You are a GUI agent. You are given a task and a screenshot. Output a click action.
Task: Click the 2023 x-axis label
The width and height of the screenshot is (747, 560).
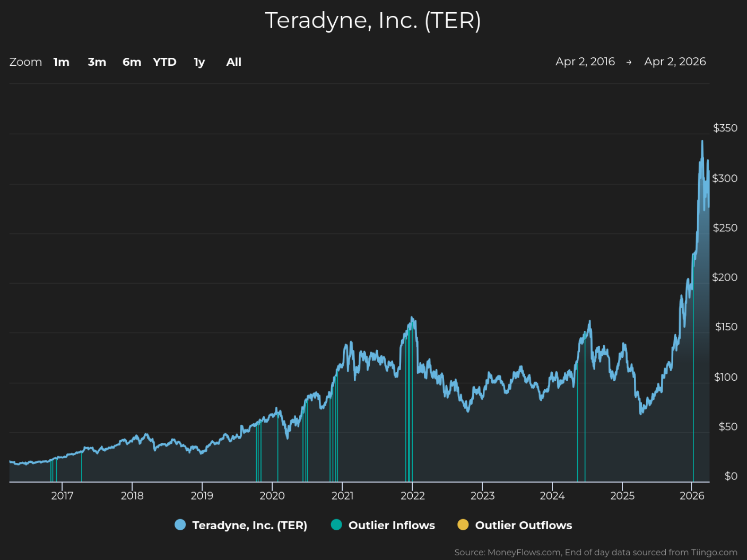tap(482, 496)
